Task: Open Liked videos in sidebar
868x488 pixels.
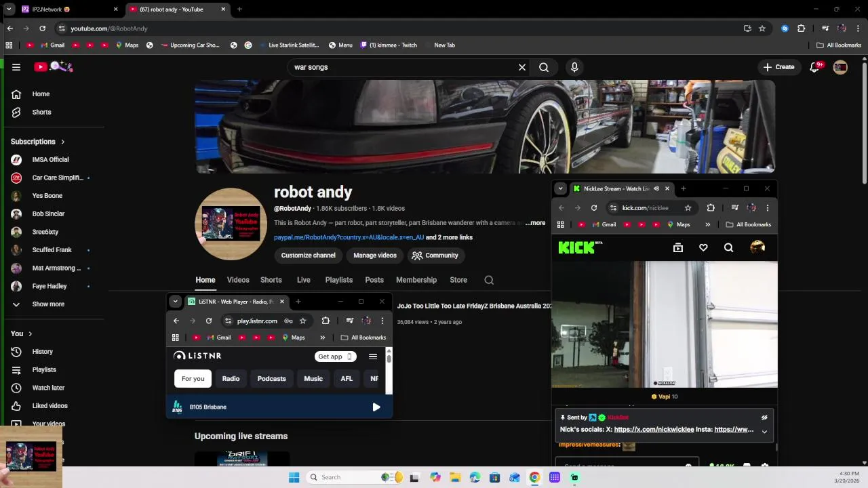Action: (x=49, y=406)
